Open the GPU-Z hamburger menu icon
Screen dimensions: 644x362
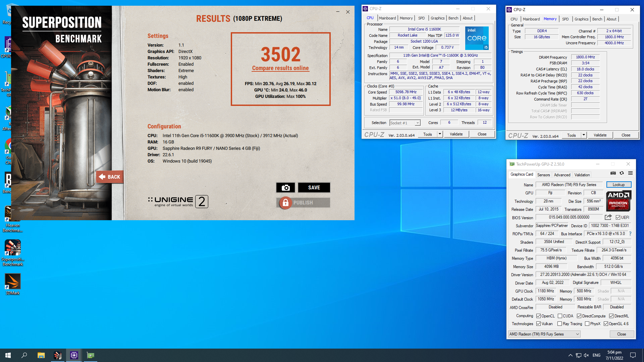630,173
